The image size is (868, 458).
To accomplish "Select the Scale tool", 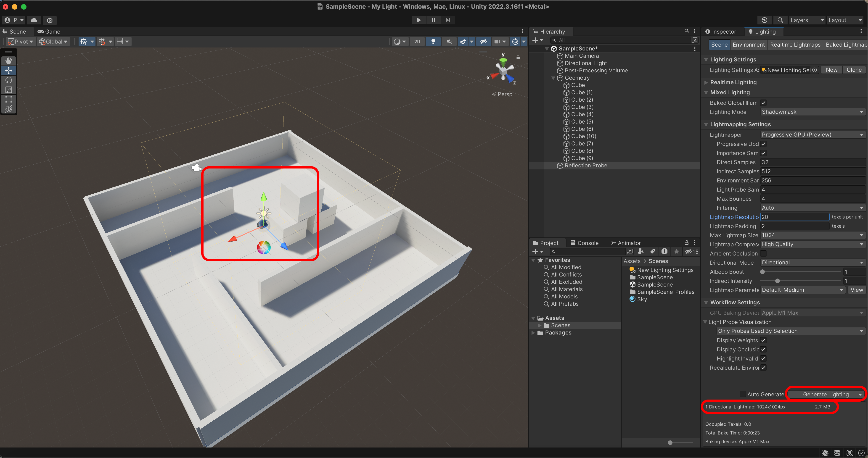I will 9,89.
